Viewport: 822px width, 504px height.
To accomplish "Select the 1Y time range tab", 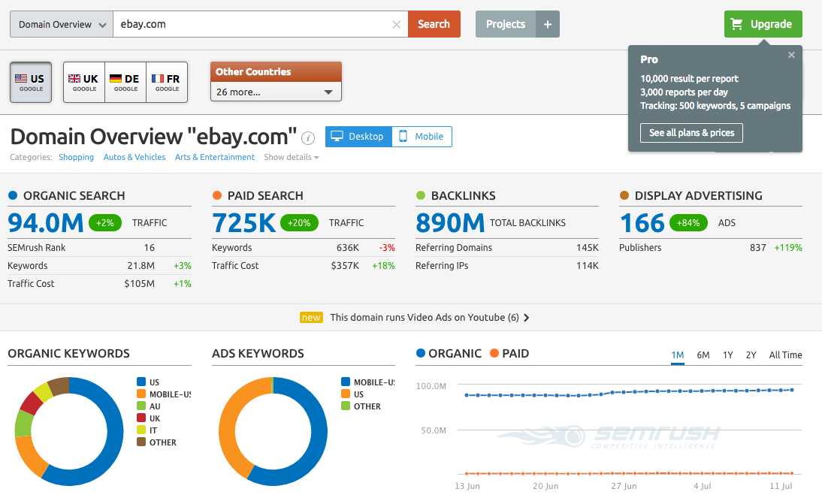I will pyautogui.click(x=727, y=355).
